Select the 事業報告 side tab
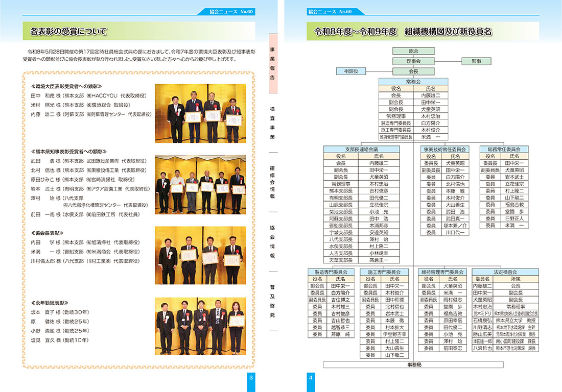Viewport: 562px width, 392px height. click(x=273, y=64)
